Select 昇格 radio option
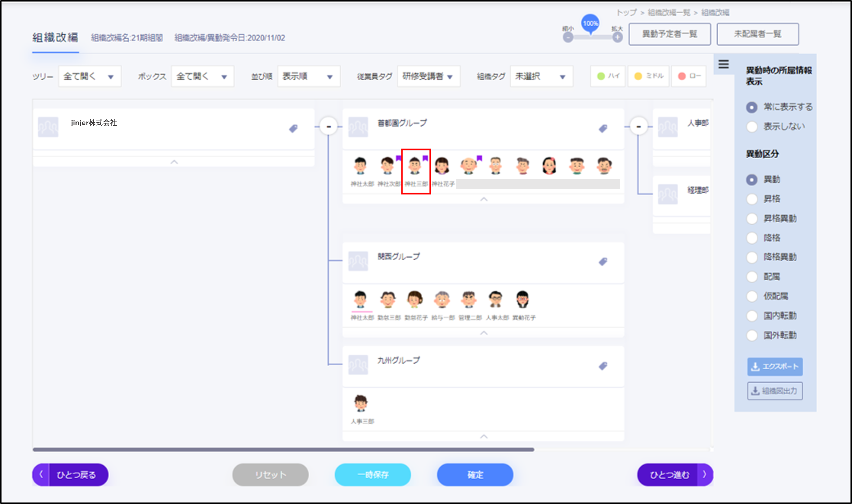Image resolution: width=852 pixels, height=504 pixels. click(752, 199)
